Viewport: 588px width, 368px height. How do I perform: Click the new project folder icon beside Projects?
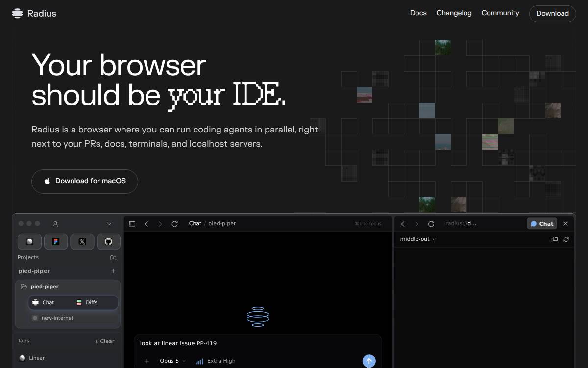(113, 258)
